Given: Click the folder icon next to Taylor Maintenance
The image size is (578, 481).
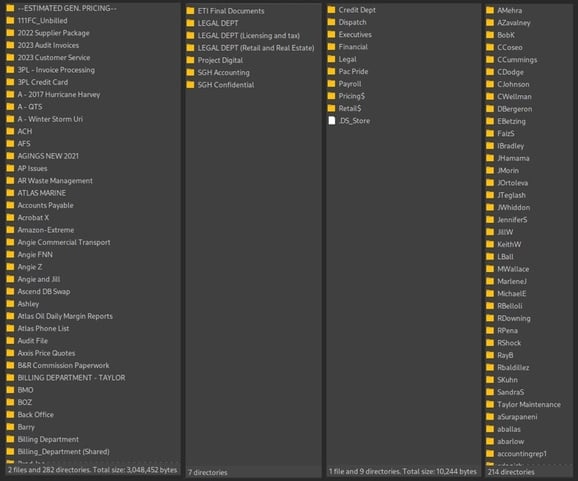Looking at the screenshot, I should 490,404.
